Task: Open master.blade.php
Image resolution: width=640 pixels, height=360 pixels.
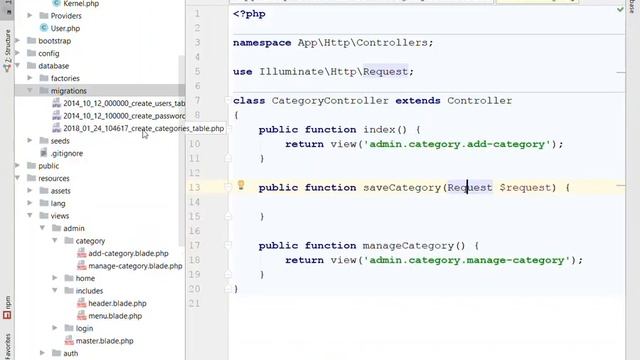Action: click(x=104, y=341)
